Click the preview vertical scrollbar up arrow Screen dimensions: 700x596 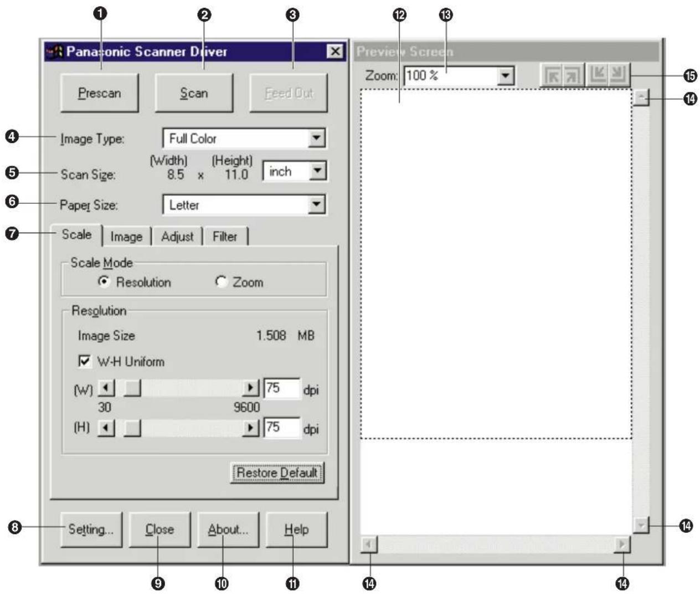point(641,98)
